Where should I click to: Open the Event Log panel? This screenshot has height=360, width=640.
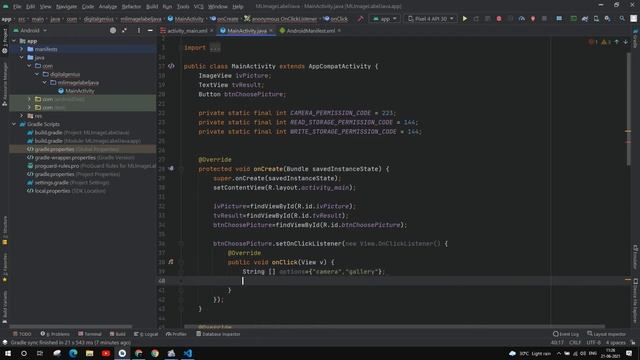click(x=566, y=334)
